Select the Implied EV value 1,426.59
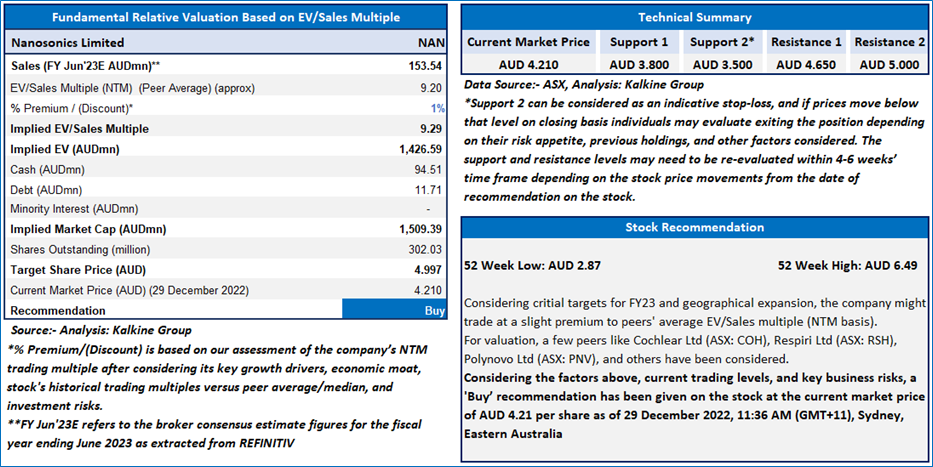Image resolution: width=933 pixels, height=467 pixels. click(421, 149)
